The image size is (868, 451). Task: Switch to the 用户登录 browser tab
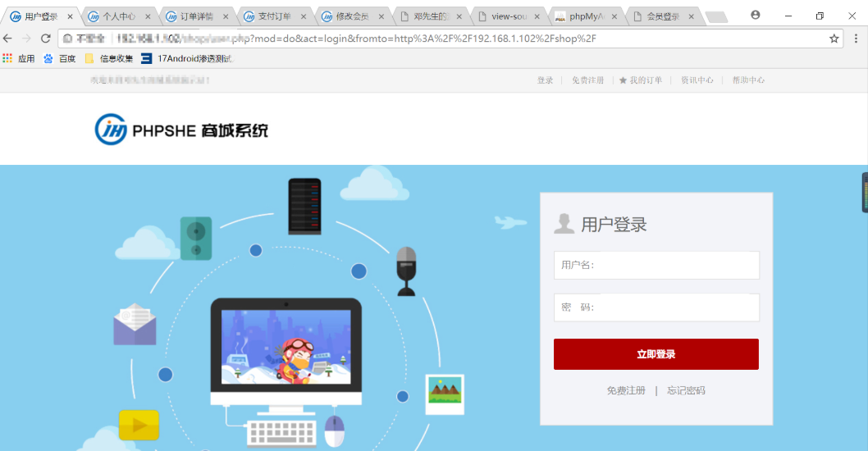click(x=42, y=16)
